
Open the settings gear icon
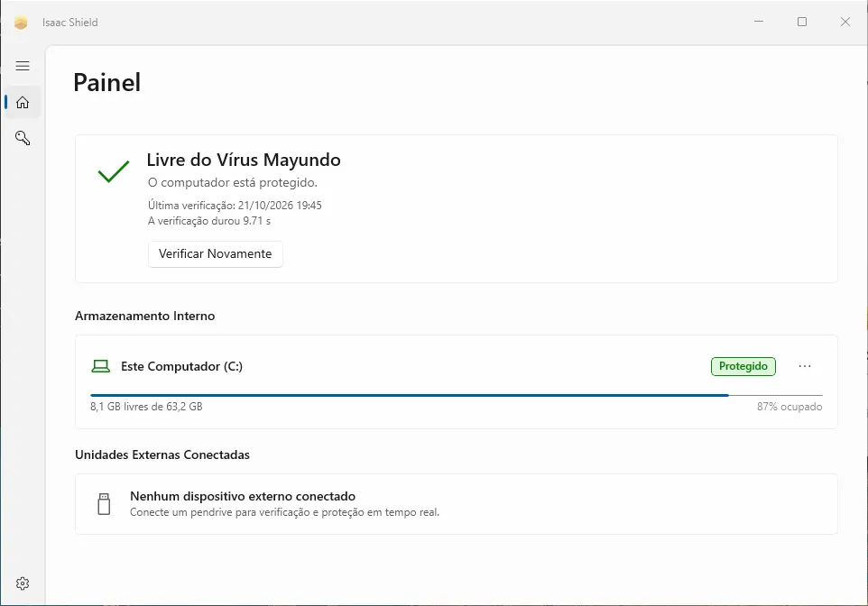[23, 583]
